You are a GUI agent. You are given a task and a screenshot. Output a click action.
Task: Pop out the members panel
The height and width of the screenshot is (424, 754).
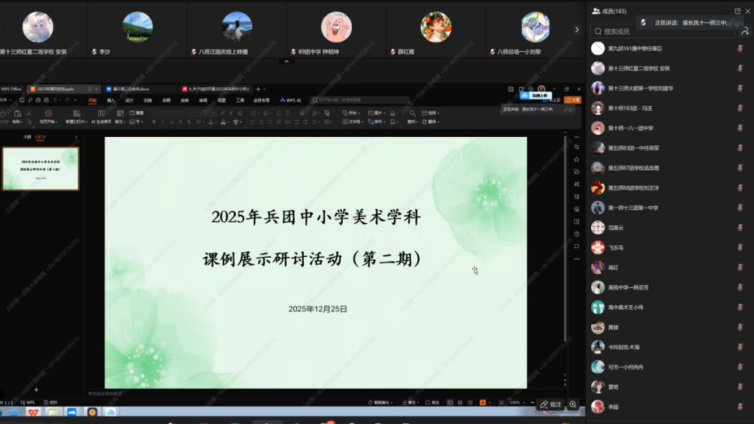tap(738, 11)
